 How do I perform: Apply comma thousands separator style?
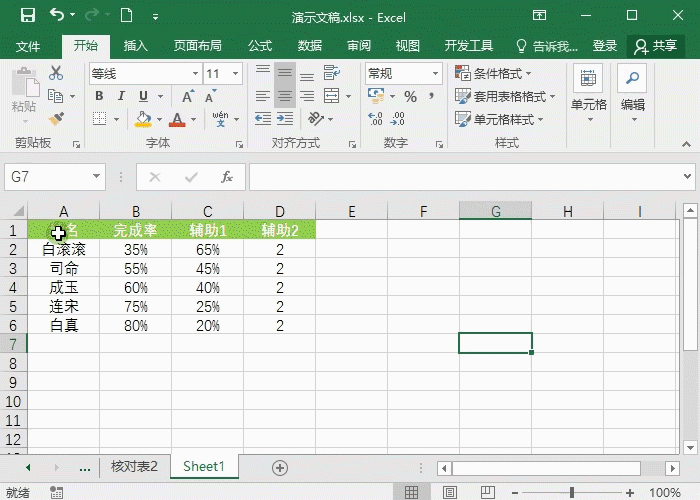point(431,96)
